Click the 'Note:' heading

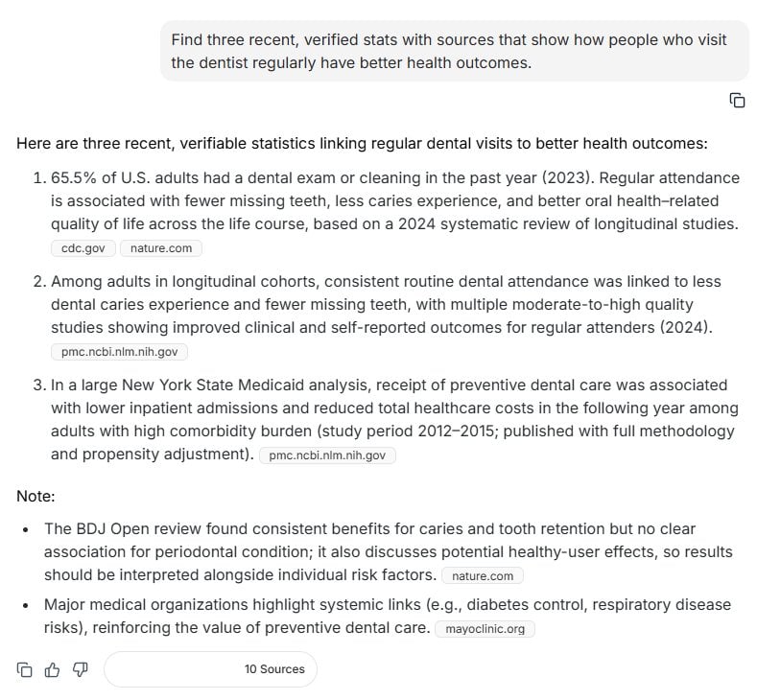click(35, 496)
